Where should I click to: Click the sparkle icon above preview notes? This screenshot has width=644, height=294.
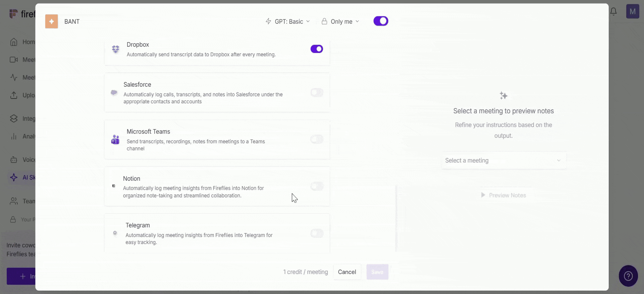tap(503, 95)
